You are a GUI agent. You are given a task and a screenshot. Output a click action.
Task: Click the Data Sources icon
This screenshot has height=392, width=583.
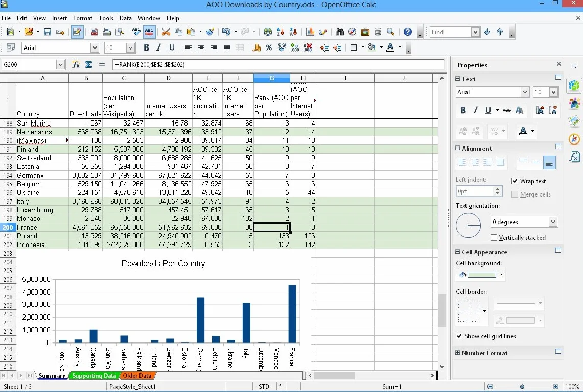coord(378,32)
